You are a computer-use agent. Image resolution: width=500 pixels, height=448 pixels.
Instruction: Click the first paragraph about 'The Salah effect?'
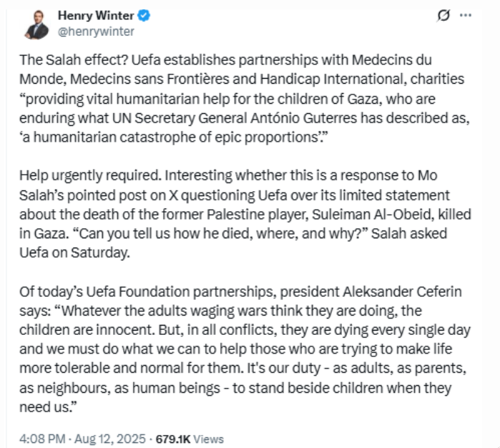coord(245,99)
